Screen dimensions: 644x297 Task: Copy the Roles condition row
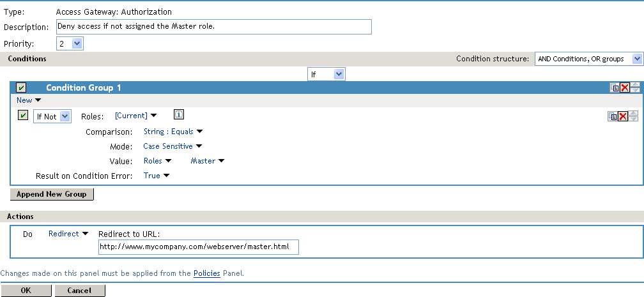613,116
